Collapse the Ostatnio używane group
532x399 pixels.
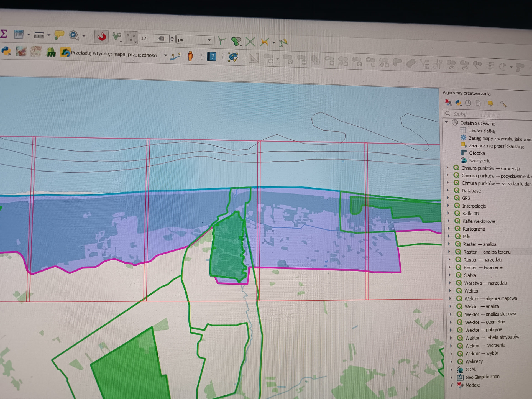click(x=446, y=122)
